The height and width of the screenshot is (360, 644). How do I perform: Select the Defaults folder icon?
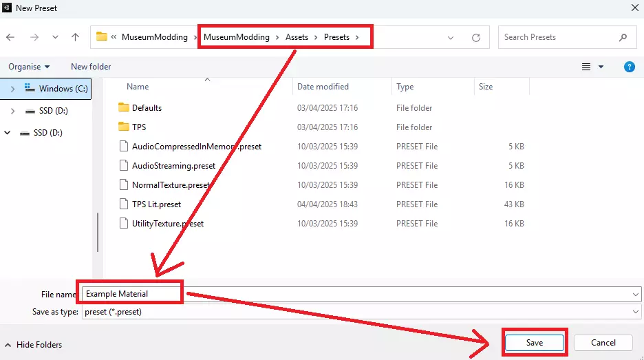pos(124,107)
